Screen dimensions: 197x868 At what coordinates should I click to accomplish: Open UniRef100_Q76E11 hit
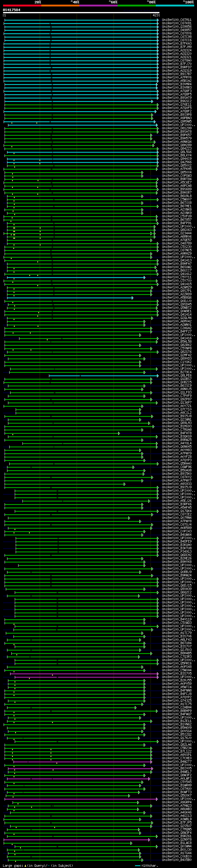point(176,104)
